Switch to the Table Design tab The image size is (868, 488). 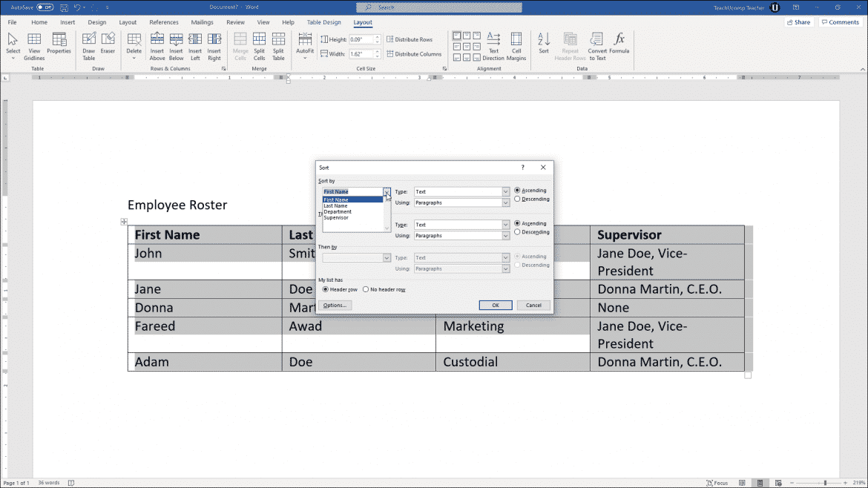coord(323,22)
